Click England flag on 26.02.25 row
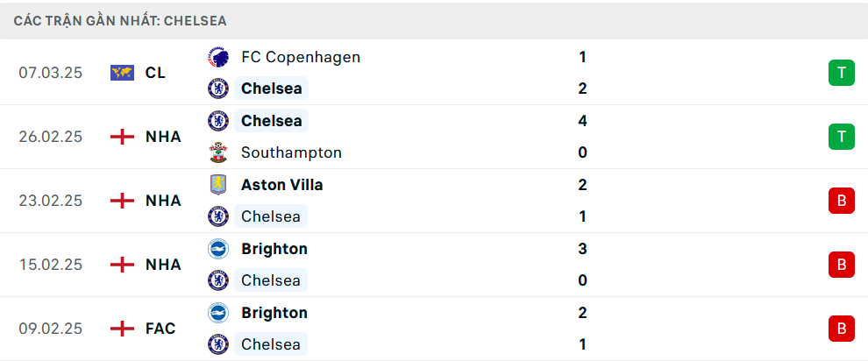Image resolution: width=868 pixels, height=361 pixels. point(123,137)
